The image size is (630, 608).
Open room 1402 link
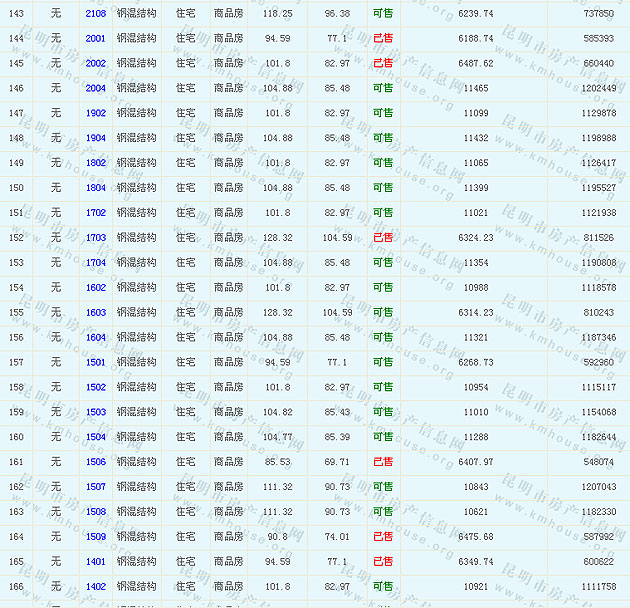(96, 587)
